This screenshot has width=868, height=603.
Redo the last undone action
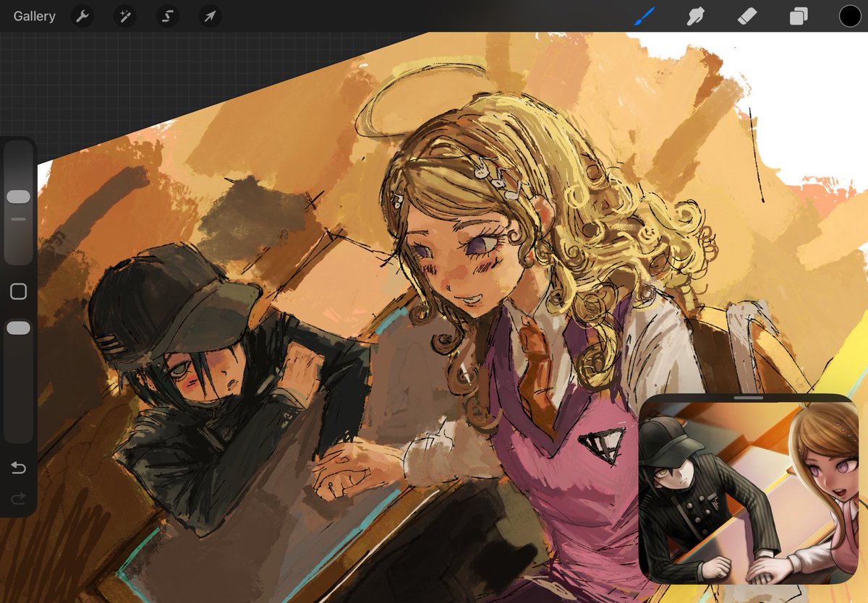coord(19,498)
